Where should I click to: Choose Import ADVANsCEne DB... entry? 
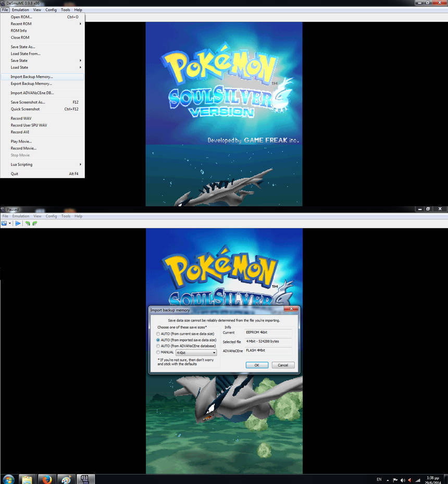point(43,93)
